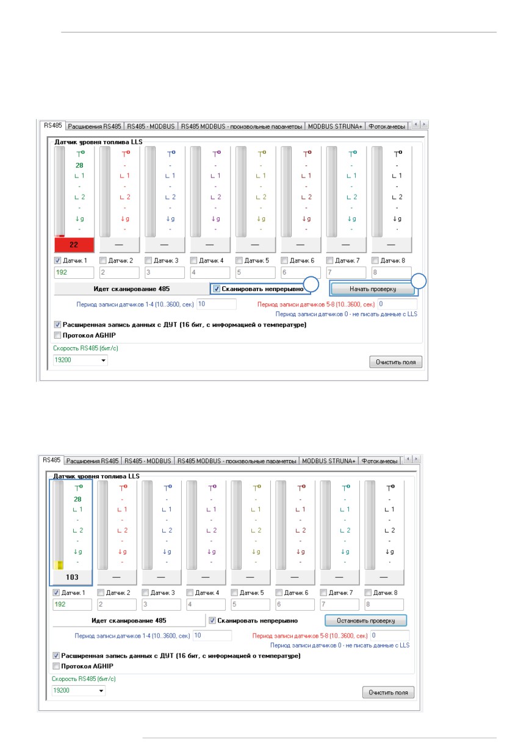Image resolution: width=532 pixels, height=756 pixels.
Task: Enable Датчик 3 checkbox in upper window
Action: [148, 261]
